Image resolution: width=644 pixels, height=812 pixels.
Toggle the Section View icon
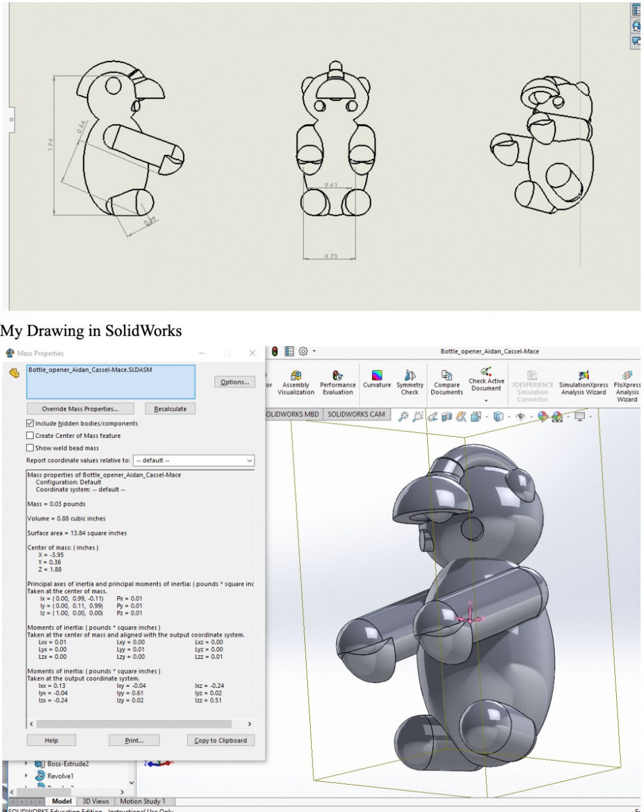[447, 416]
